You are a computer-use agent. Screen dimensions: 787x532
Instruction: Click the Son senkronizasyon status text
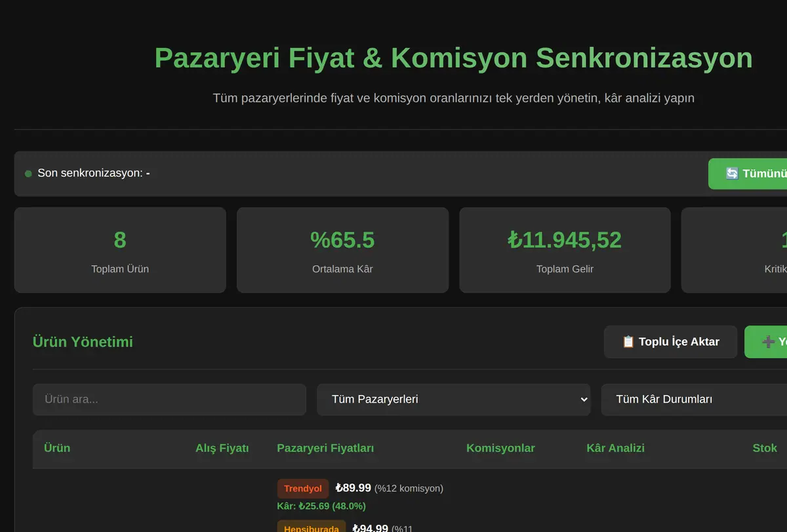[x=94, y=173]
